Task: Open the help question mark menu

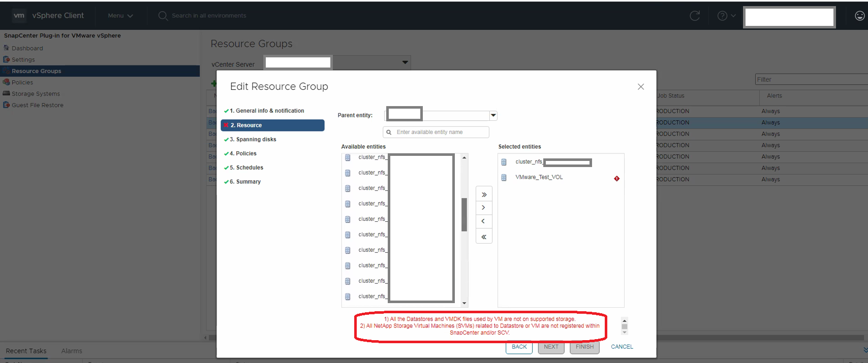Action: pyautogui.click(x=726, y=16)
